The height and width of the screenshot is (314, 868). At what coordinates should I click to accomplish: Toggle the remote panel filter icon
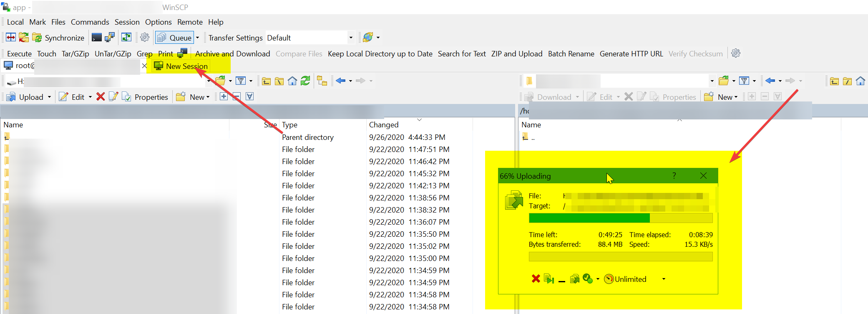coord(744,81)
